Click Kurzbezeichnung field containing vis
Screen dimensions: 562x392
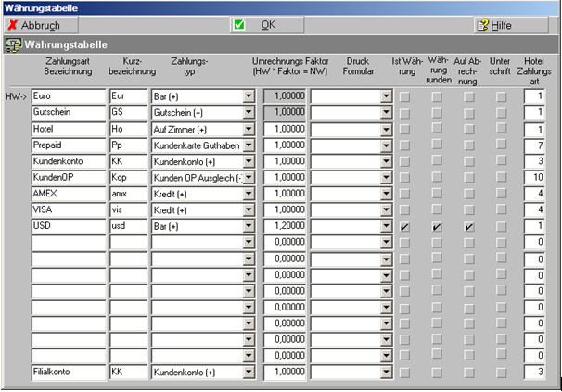(x=128, y=210)
